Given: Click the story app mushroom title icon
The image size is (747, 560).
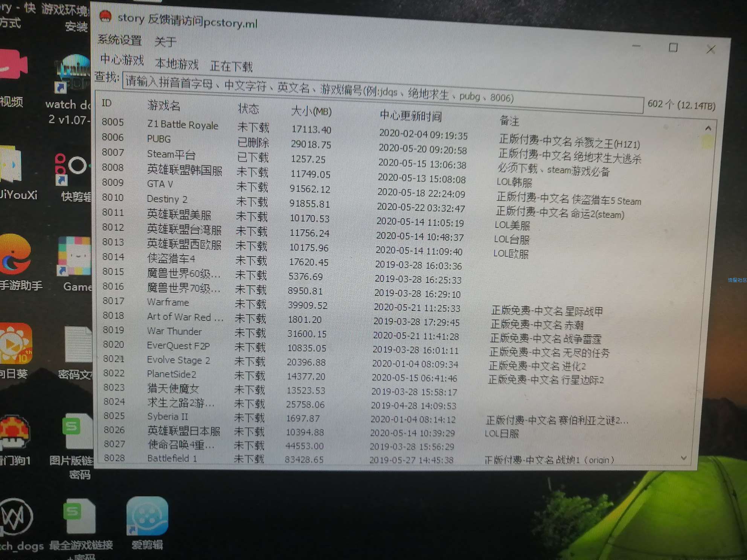Looking at the screenshot, I should tap(106, 16).
